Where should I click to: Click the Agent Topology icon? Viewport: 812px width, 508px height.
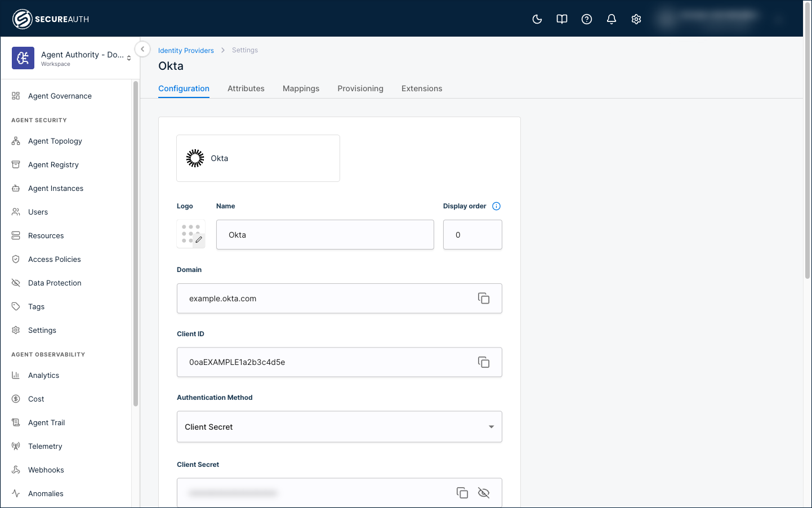[16, 141]
